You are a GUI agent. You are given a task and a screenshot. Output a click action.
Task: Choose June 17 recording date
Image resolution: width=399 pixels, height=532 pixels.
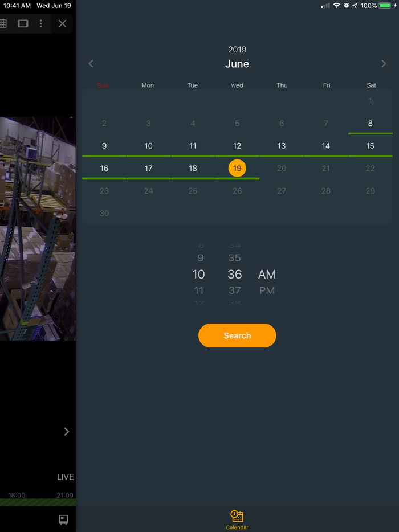(x=148, y=168)
